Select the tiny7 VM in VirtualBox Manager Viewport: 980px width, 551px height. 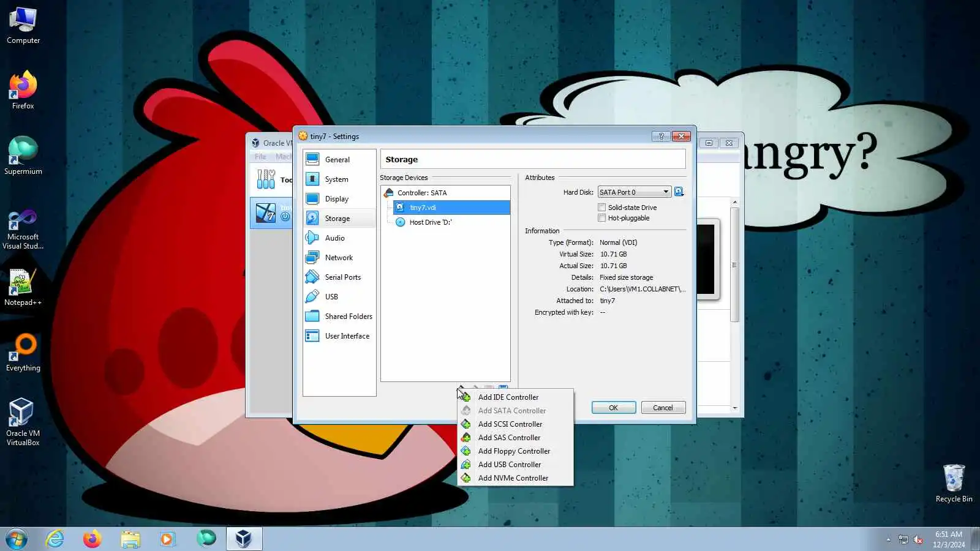[x=271, y=213]
